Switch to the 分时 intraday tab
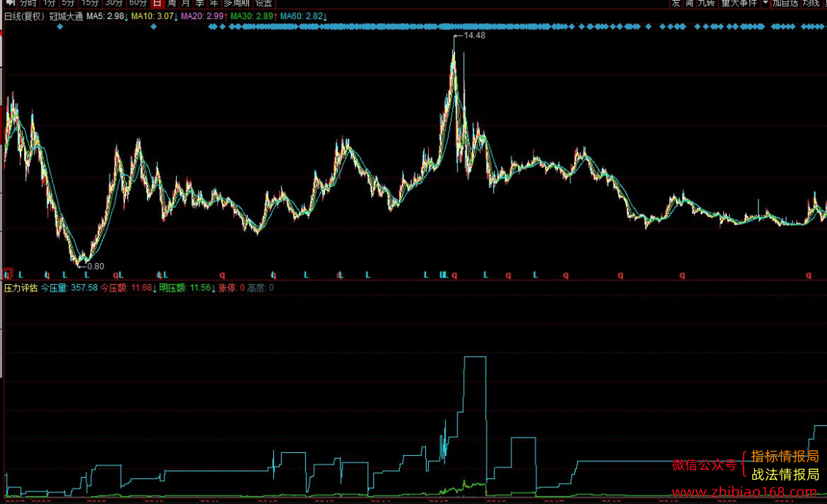827x504 pixels. pos(28,3)
